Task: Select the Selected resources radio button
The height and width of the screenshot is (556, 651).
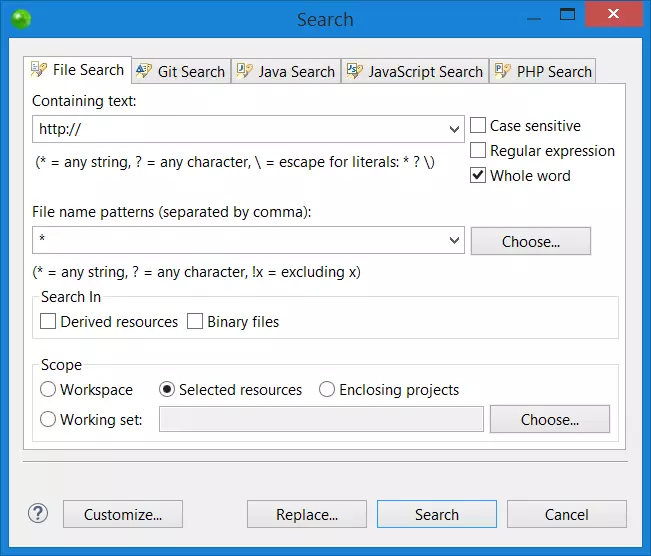Action: [166, 389]
